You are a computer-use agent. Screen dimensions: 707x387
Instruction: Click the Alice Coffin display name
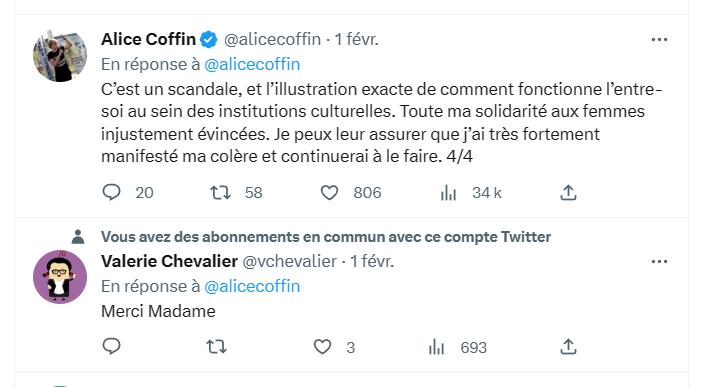[x=148, y=40]
